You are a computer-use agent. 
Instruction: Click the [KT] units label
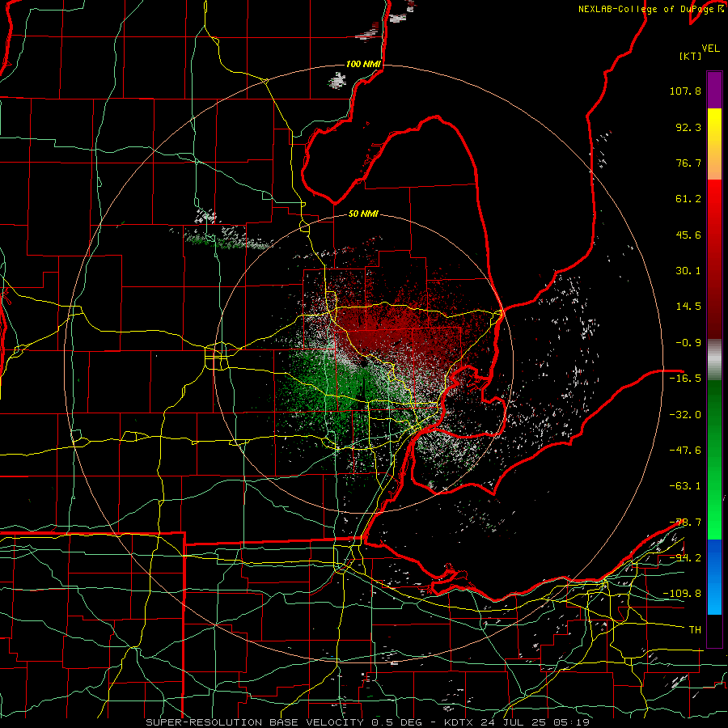(x=691, y=56)
